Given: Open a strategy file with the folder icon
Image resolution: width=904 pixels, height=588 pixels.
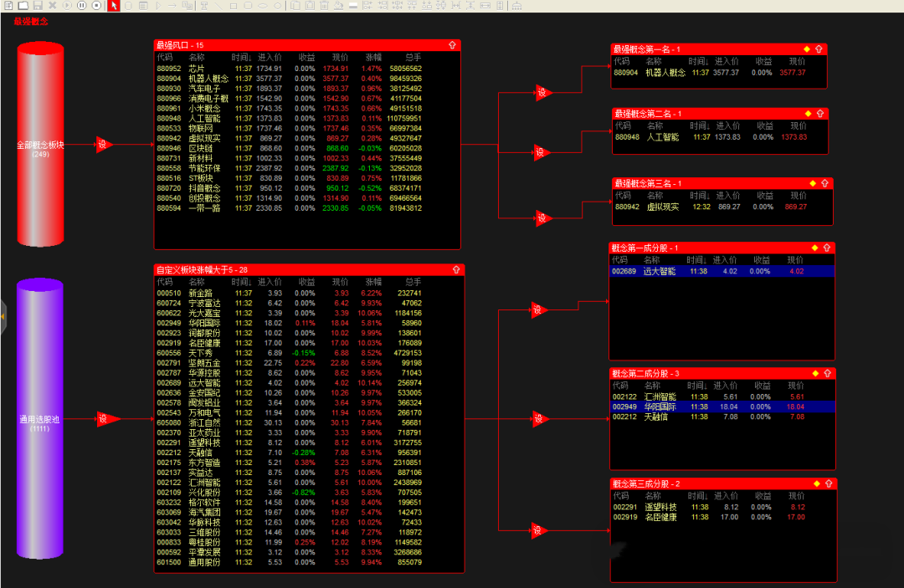Looking at the screenshot, I should coord(22,5).
